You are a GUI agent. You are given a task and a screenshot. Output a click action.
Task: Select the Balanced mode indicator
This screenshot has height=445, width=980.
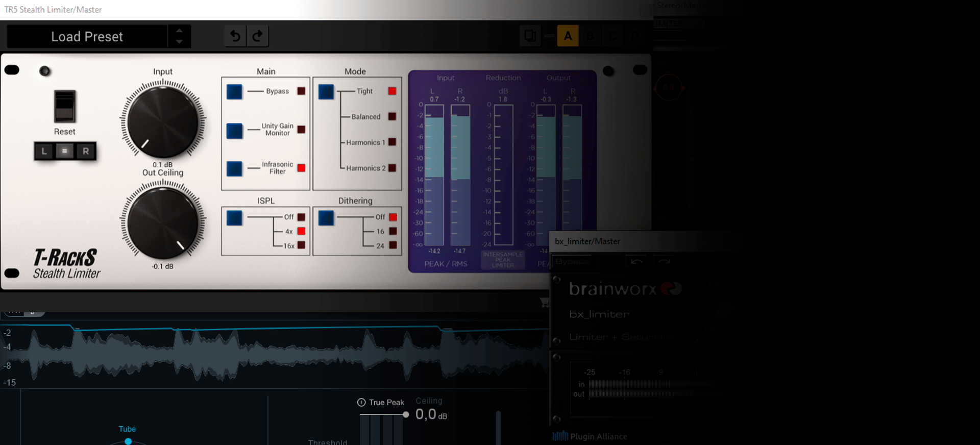tap(392, 116)
